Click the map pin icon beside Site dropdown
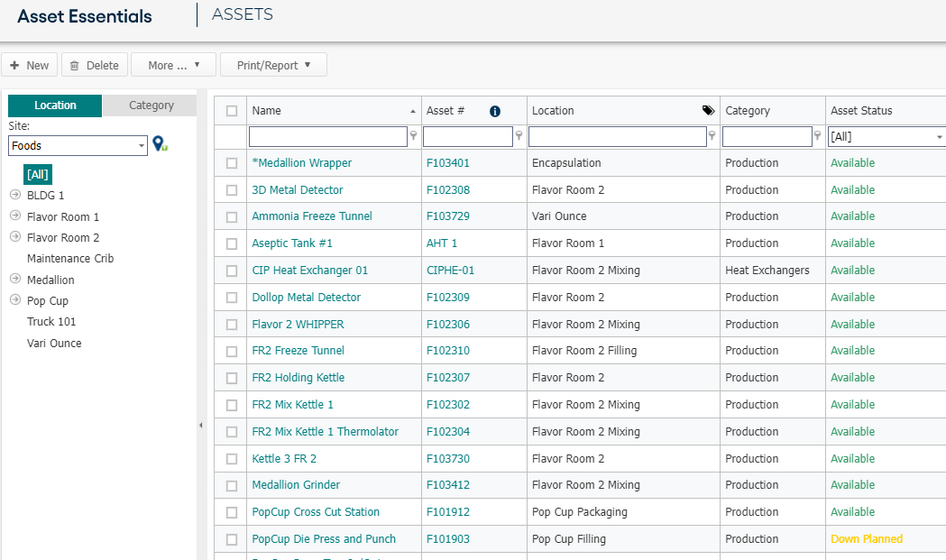 160,143
